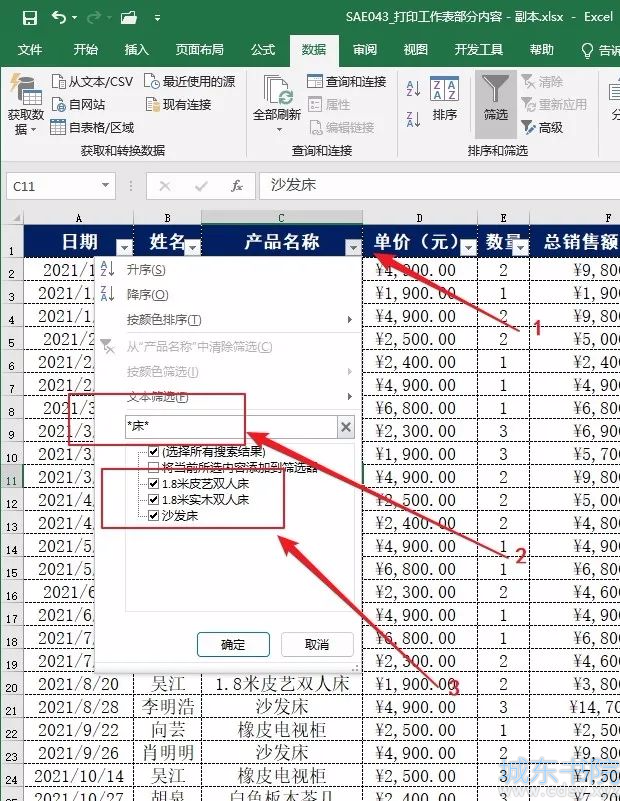The height and width of the screenshot is (801, 620).
Task: Click the filter menu resize grip
Action: [x=355, y=667]
